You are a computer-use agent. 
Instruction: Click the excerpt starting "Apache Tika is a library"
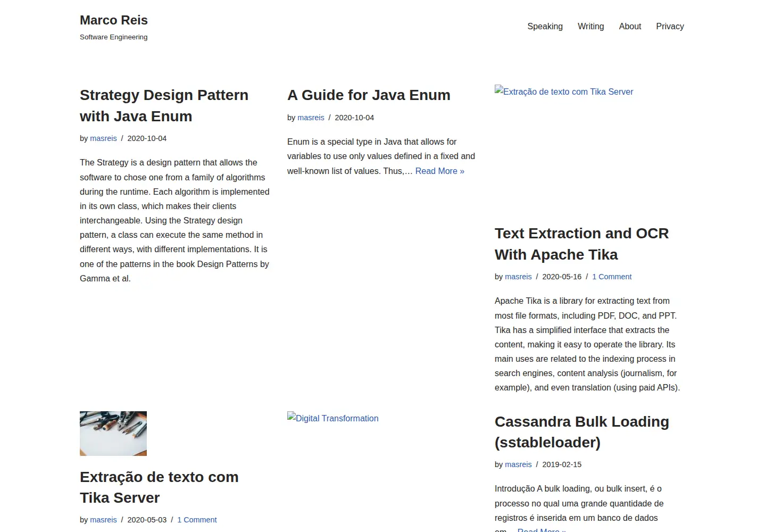[x=587, y=344]
